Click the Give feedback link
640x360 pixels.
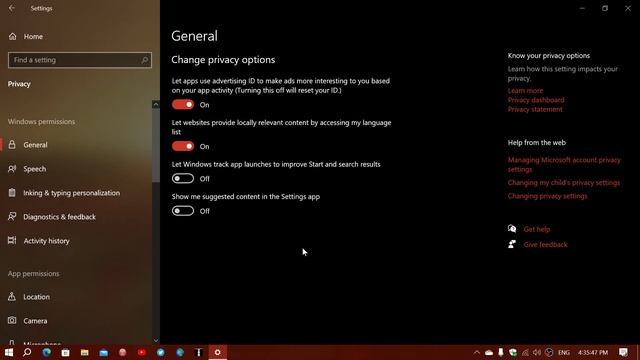[x=545, y=244]
